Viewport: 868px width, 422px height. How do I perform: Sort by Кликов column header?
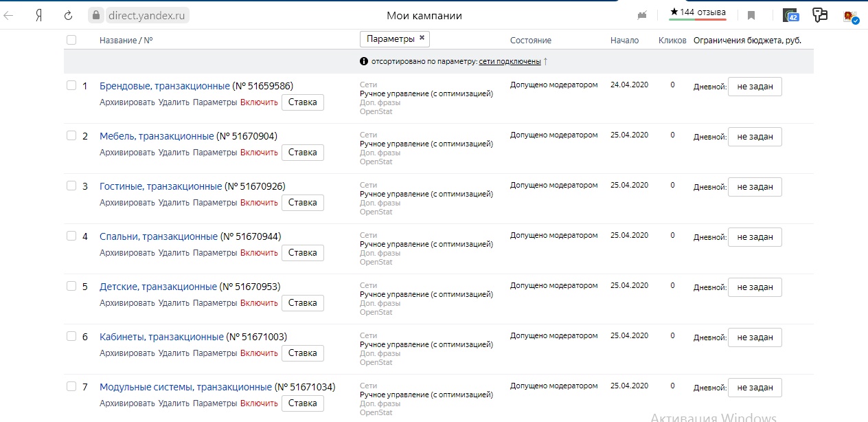(x=672, y=40)
